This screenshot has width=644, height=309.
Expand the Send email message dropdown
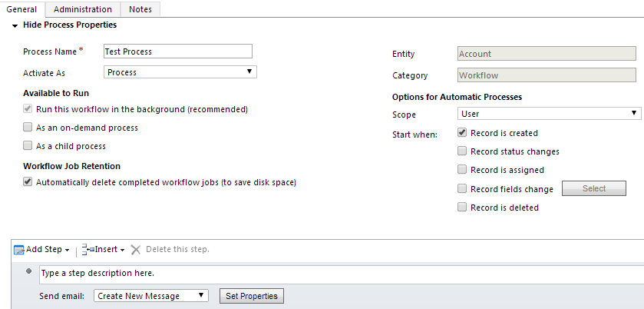pos(150,296)
